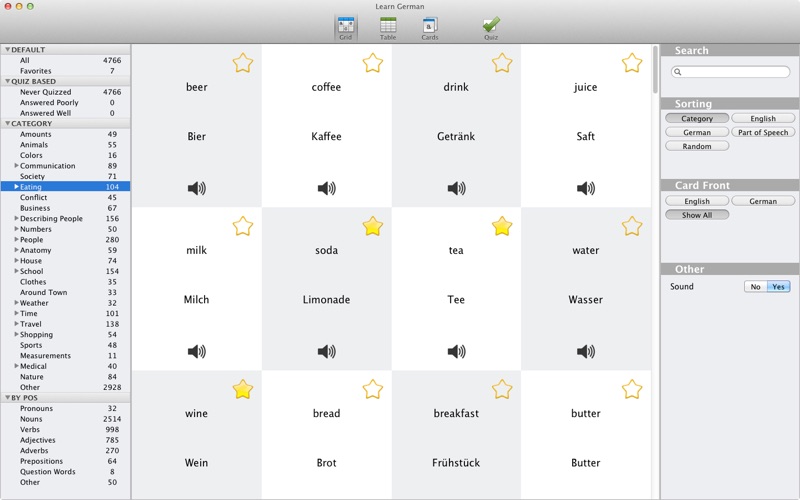Favorite the coffee card star

372,63
